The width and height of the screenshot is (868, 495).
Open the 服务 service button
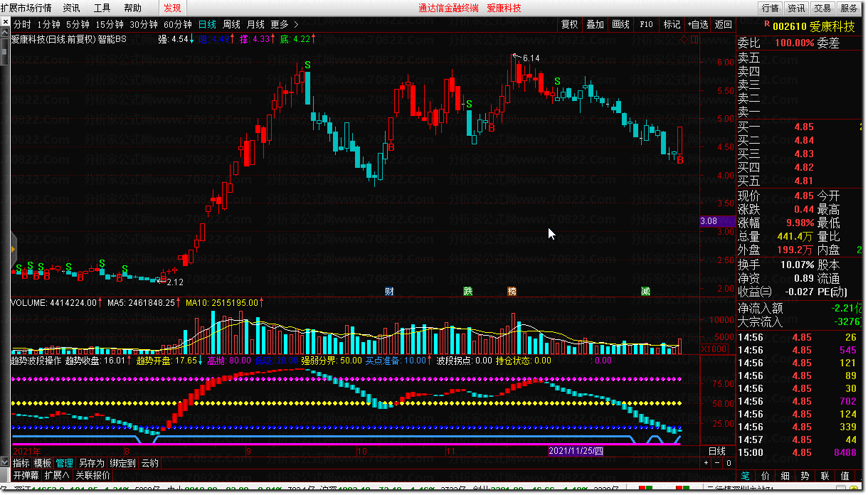849,9
